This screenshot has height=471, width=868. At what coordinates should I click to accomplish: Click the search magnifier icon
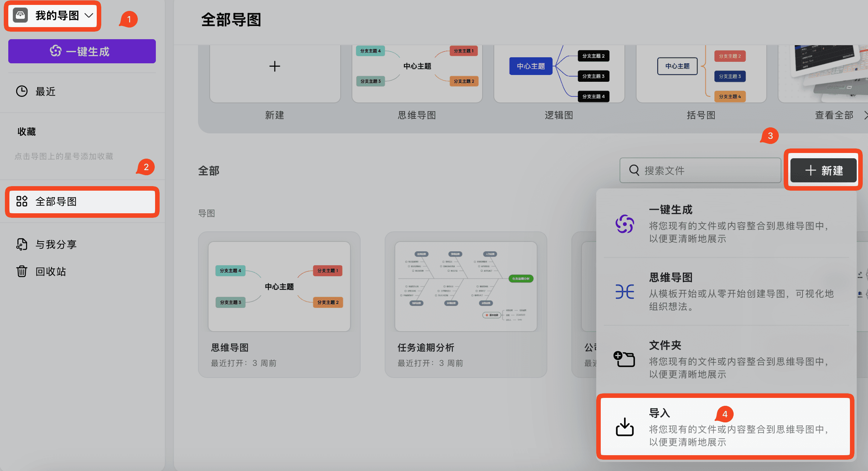pos(634,170)
